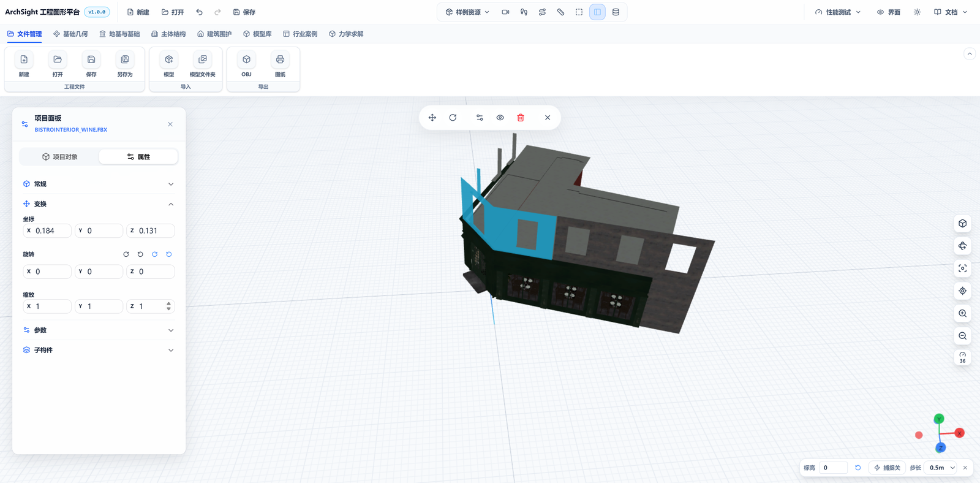
Task: Open the 文档 dropdown
Action: point(951,12)
